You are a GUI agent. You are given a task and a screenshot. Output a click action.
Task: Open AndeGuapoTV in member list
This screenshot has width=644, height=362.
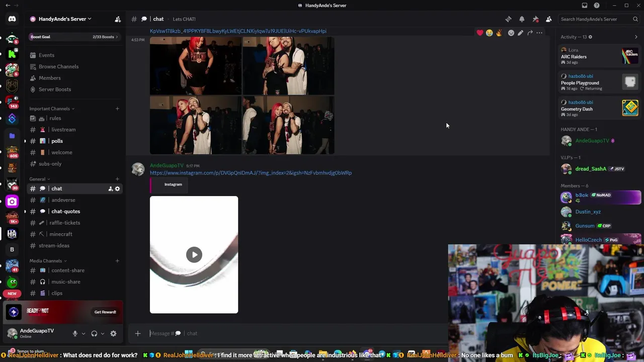click(601, 141)
